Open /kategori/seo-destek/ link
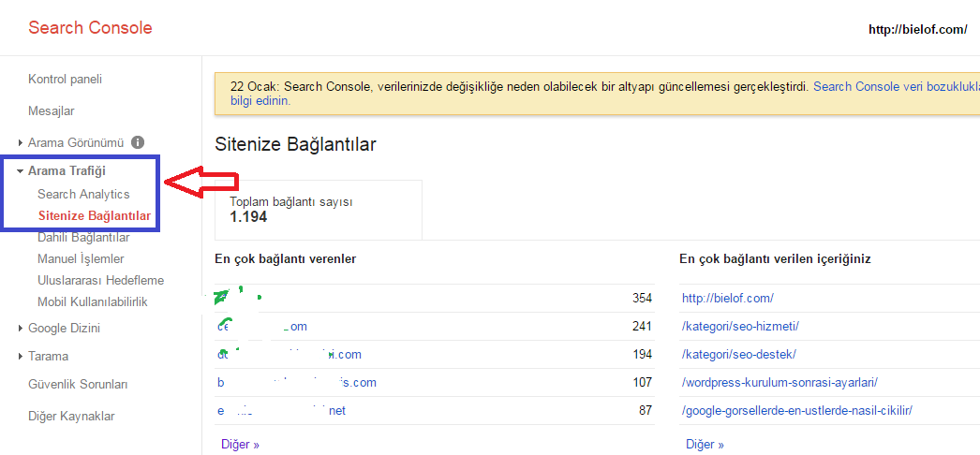Screen dimensions: 980x455 click(739, 355)
